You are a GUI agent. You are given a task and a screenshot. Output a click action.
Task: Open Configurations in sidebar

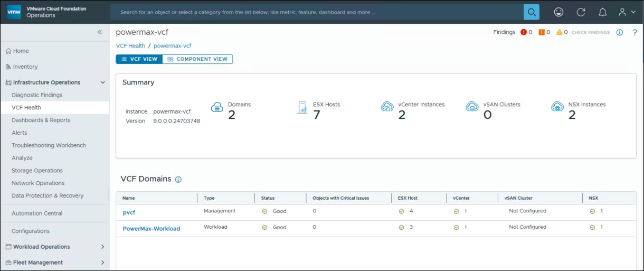tap(31, 231)
